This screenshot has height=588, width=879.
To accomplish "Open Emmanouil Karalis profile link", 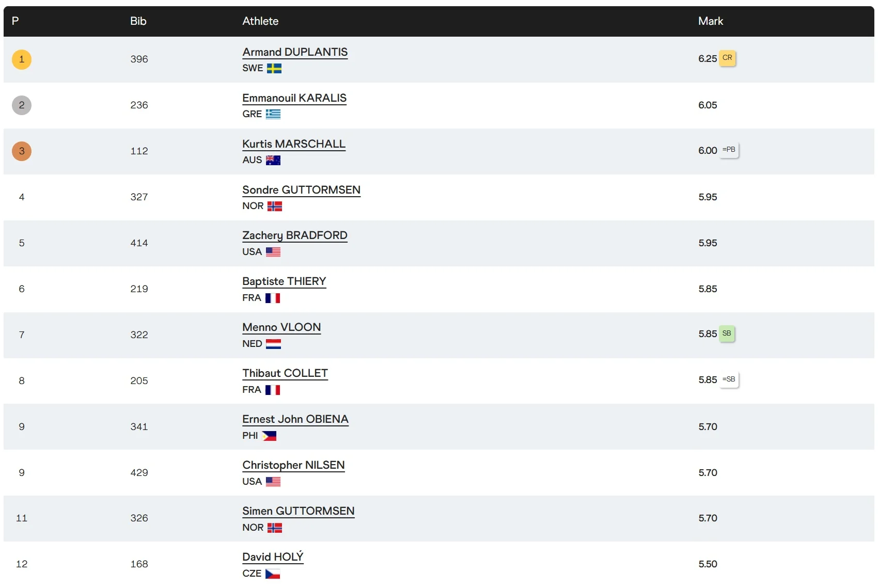I will (x=294, y=98).
